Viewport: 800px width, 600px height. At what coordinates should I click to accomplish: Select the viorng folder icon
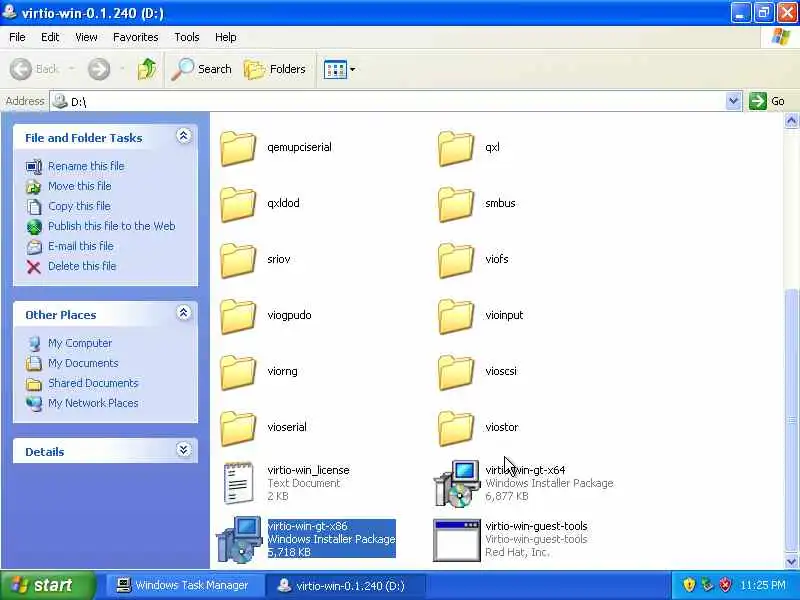(238, 372)
